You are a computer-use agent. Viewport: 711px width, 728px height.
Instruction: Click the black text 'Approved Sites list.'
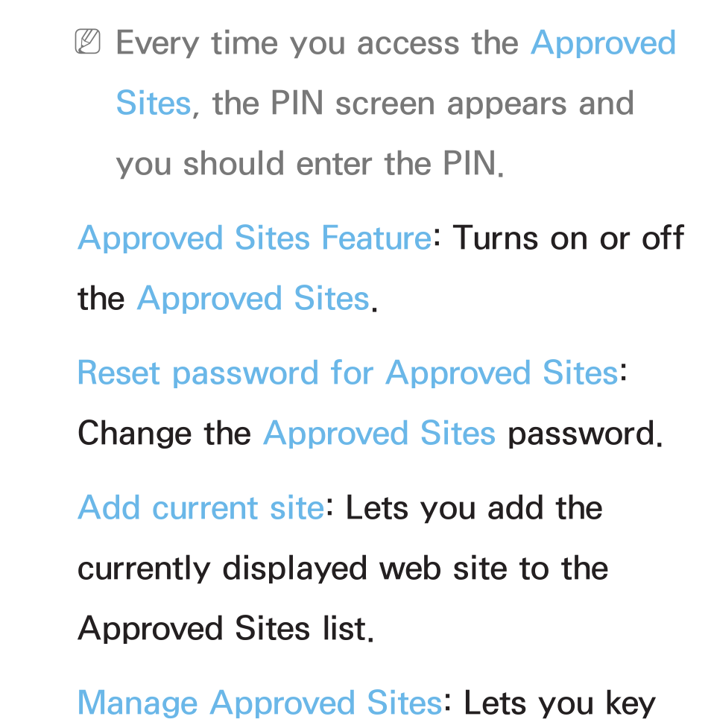(226, 630)
